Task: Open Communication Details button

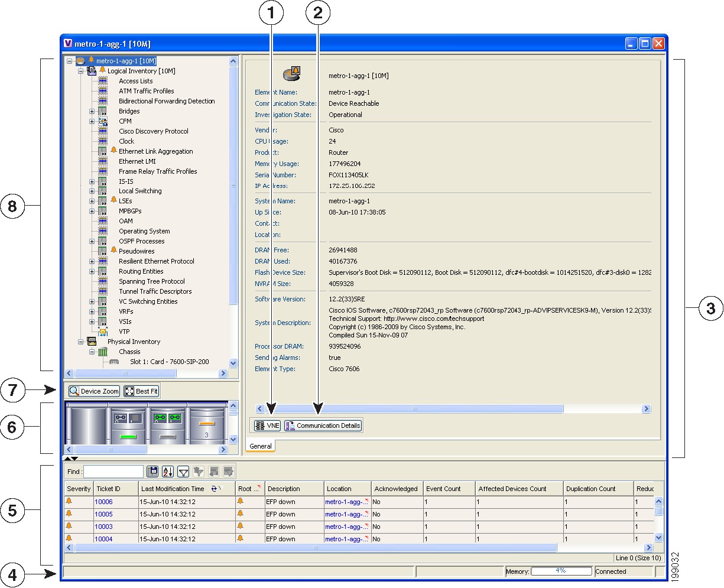Action: click(323, 425)
